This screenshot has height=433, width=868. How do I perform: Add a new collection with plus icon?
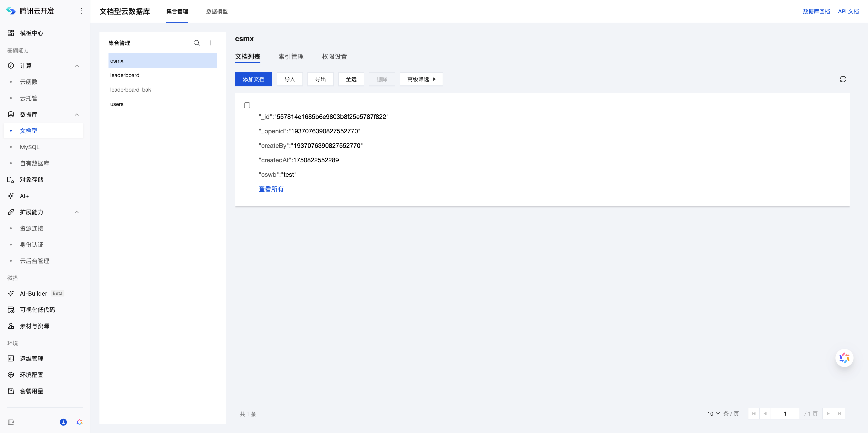pos(210,43)
